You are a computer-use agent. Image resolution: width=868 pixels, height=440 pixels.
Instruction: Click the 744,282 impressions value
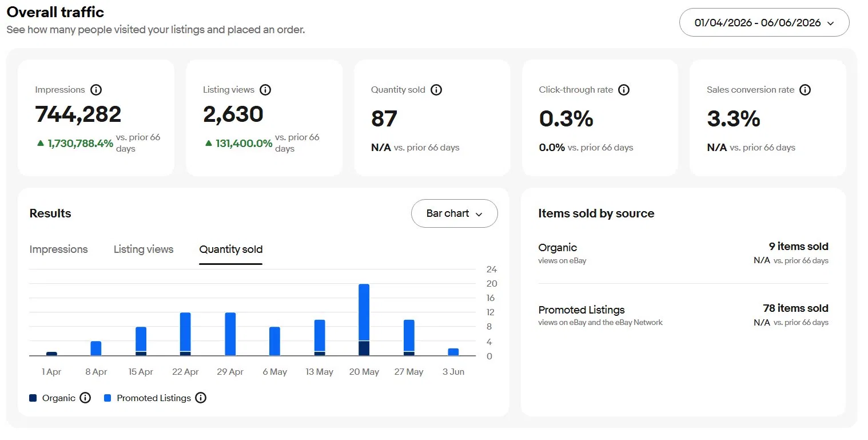pos(78,114)
